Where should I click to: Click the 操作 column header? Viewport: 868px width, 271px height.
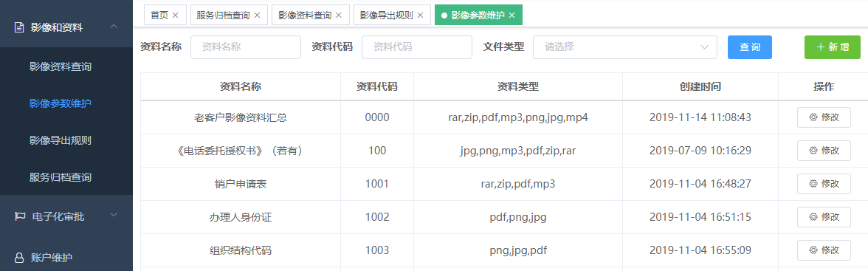824,87
